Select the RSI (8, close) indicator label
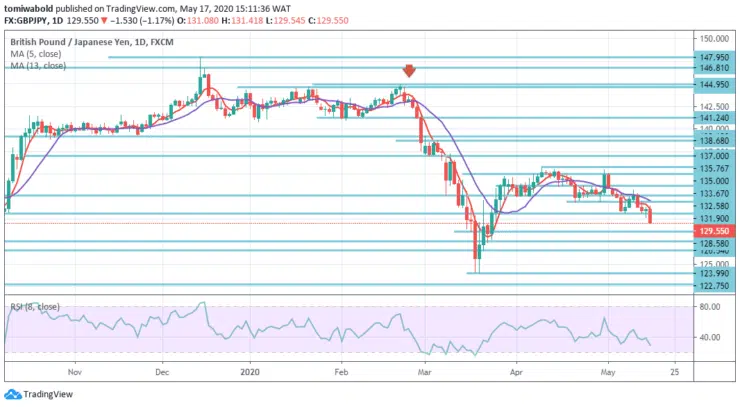The image size is (740, 407). point(35,302)
